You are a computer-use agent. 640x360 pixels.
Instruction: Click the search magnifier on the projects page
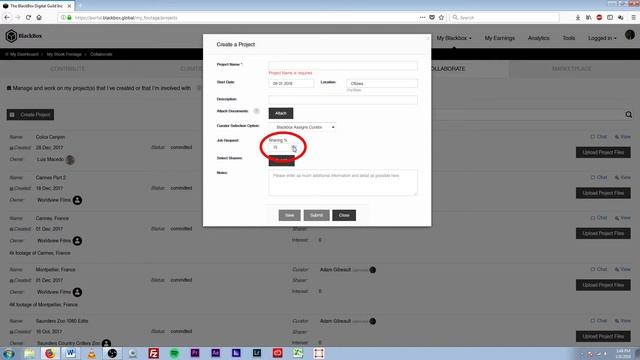[629, 115]
